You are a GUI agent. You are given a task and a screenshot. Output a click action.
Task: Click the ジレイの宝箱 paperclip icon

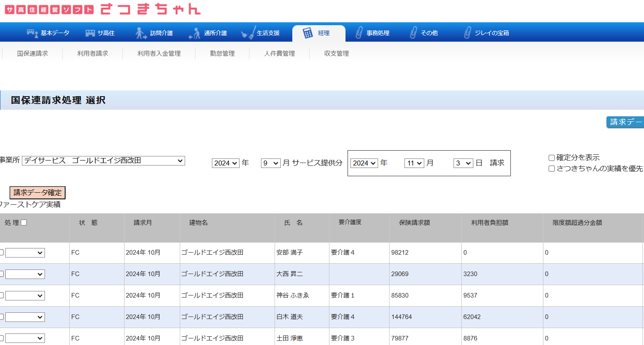coord(467,33)
